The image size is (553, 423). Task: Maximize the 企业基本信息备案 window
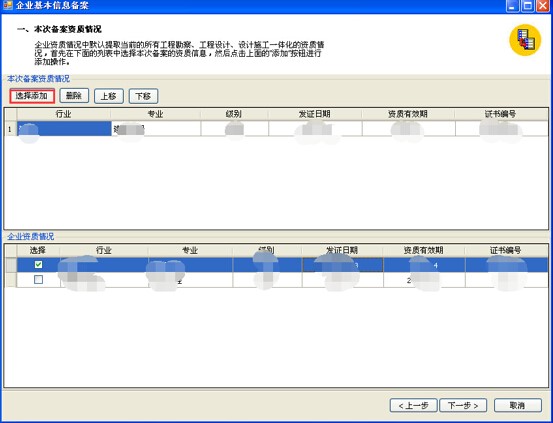pyautogui.click(x=528, y=6)
